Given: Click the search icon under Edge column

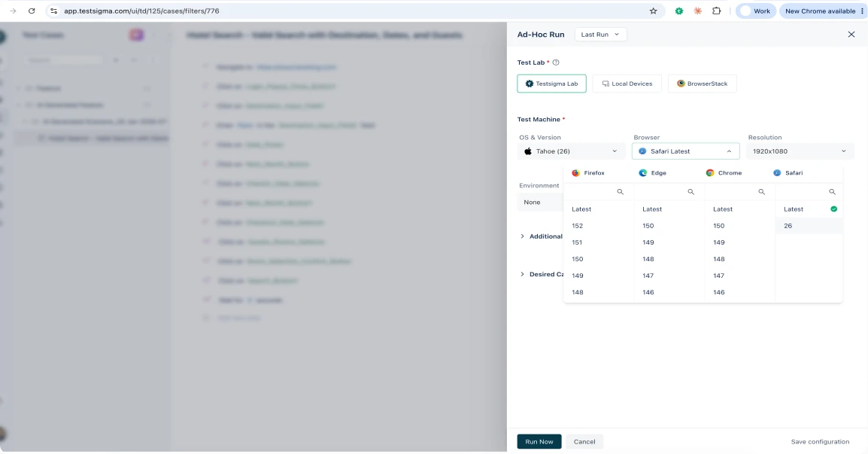Looking at the screenshot, I should 690,192.
